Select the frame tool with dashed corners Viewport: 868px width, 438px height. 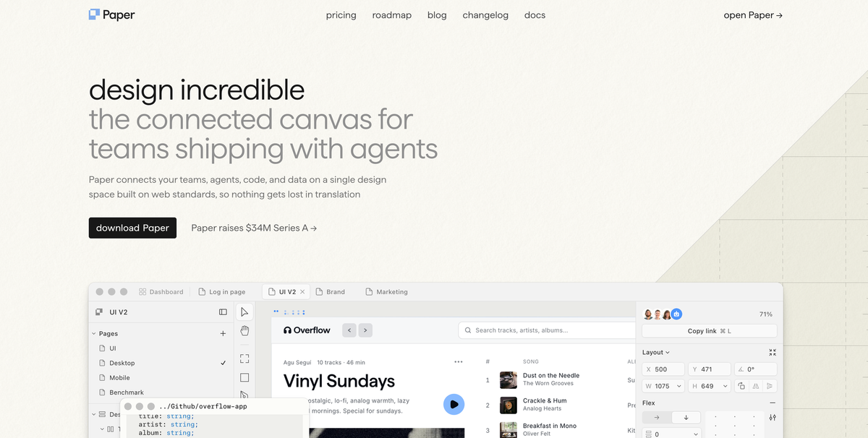pos(244,358)
